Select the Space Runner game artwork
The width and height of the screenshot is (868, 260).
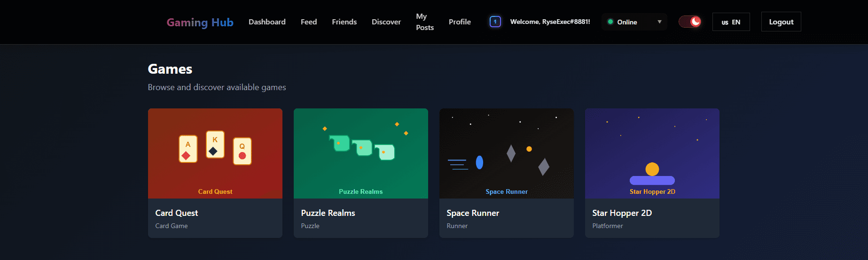click(x=507, y=153)
